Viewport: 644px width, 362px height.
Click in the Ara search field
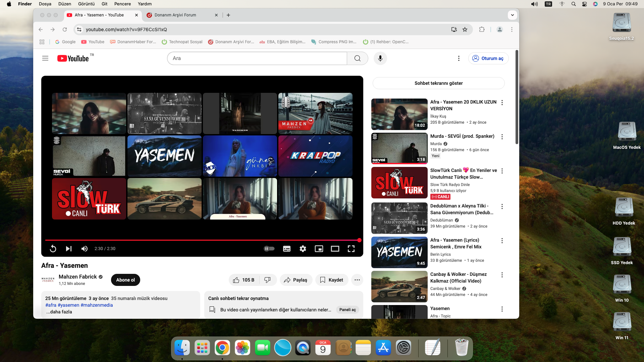coord(257,58)
